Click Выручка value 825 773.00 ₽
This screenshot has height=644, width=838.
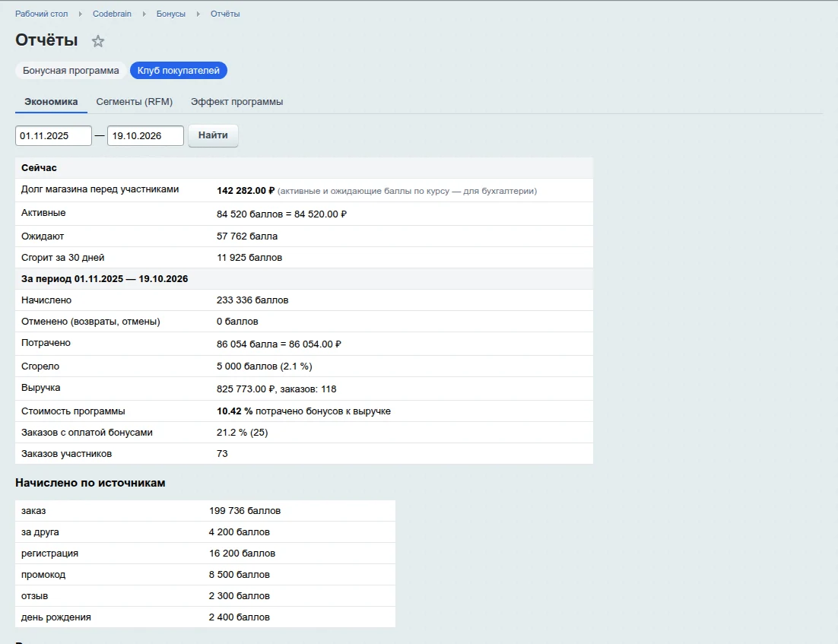point(276,389)
